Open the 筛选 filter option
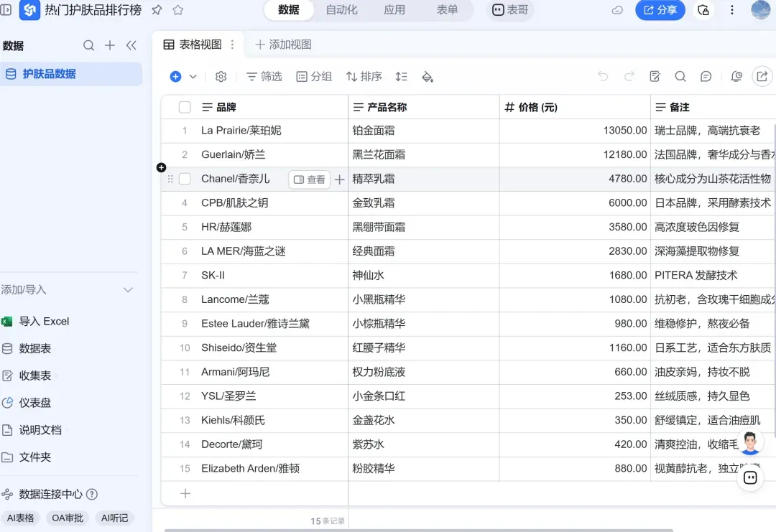The height and width of the screenshot is (532, 776). pyautogui.click(x=264, y=77)
